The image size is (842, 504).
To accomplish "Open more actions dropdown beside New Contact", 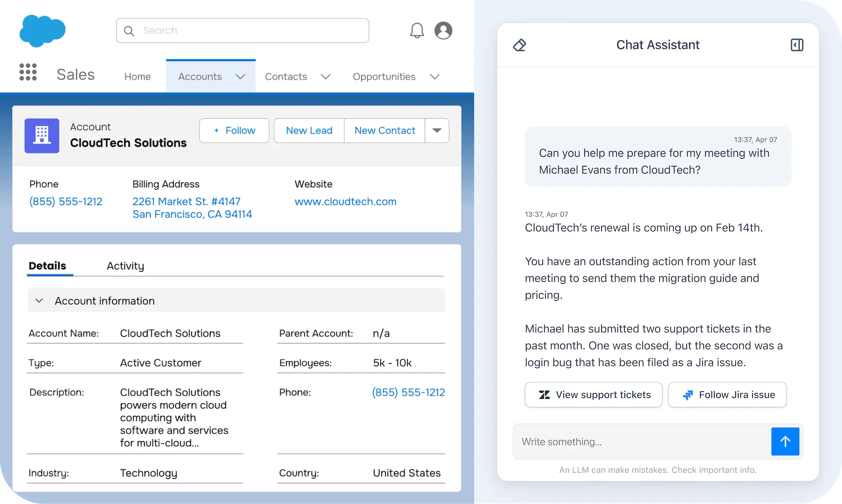I will click(x=437, y=131).
